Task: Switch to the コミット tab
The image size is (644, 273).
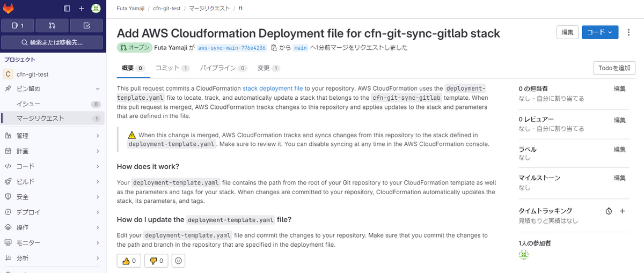Action: coord(172,68)
